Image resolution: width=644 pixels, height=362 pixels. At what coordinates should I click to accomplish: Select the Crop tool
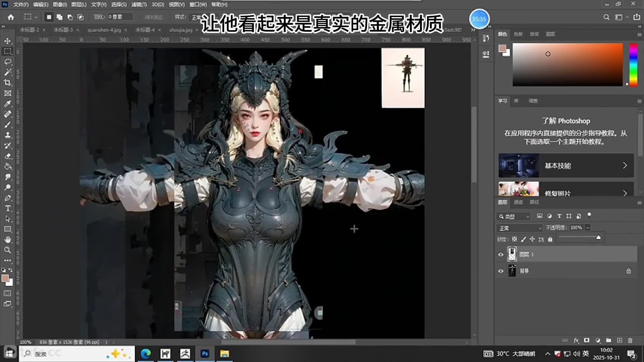(x=7, y=83)
